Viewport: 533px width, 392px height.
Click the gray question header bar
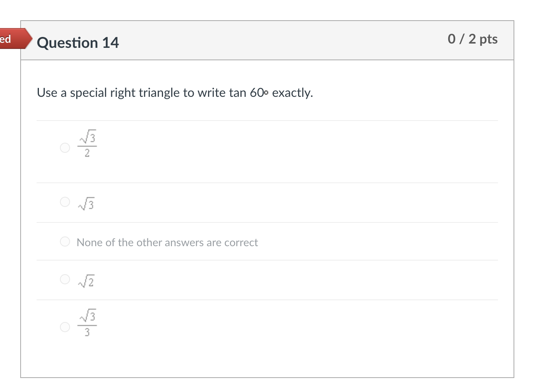[272, 41]
